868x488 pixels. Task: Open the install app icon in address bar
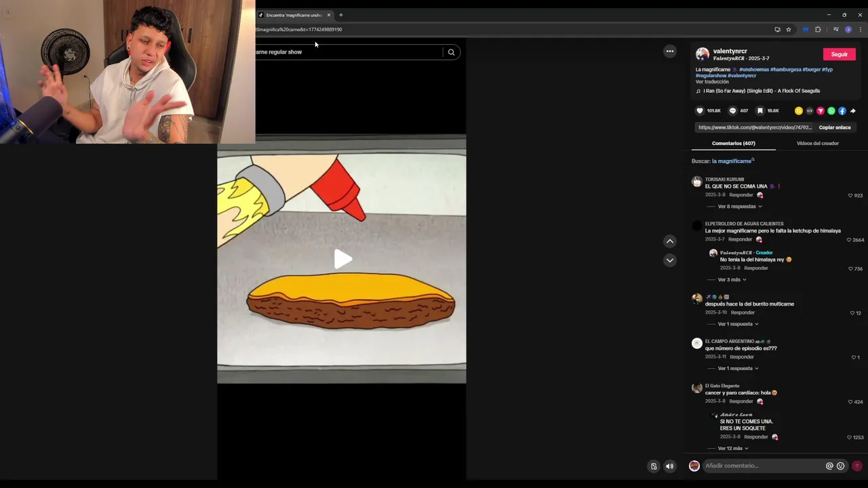tap(777, 29)
